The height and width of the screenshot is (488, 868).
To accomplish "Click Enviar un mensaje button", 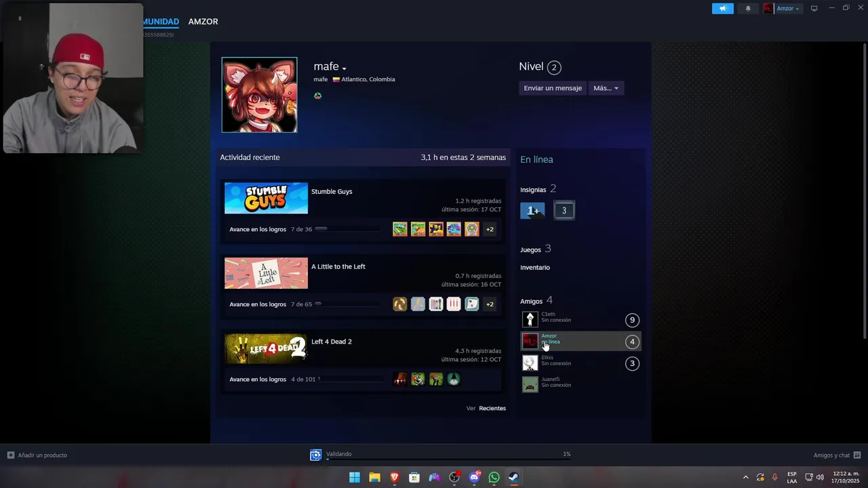I will (x=553, y=88).
